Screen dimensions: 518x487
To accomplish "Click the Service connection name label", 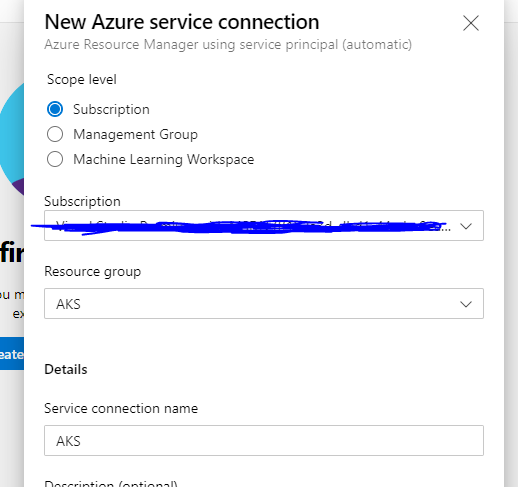I will click(x=121, y=408).
